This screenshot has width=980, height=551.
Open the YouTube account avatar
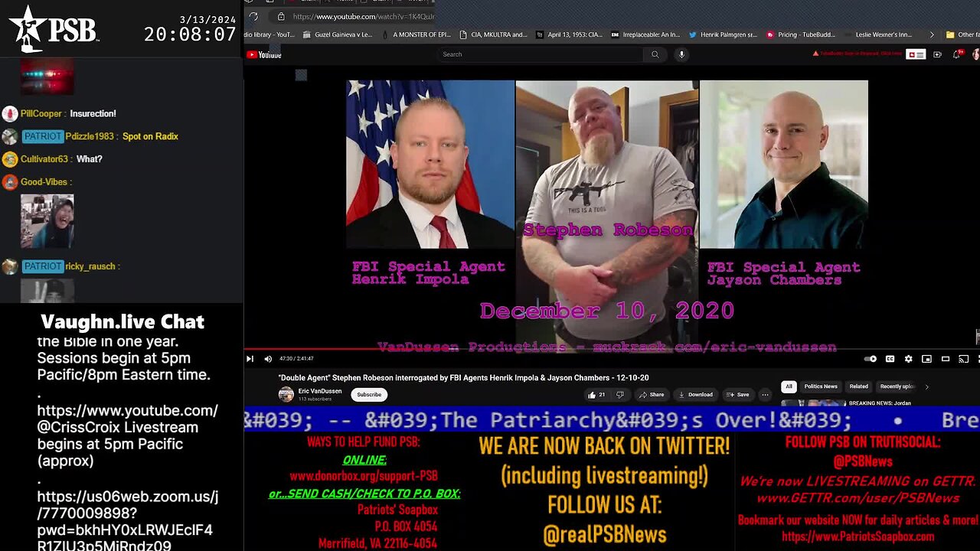[x=976, y=54]
